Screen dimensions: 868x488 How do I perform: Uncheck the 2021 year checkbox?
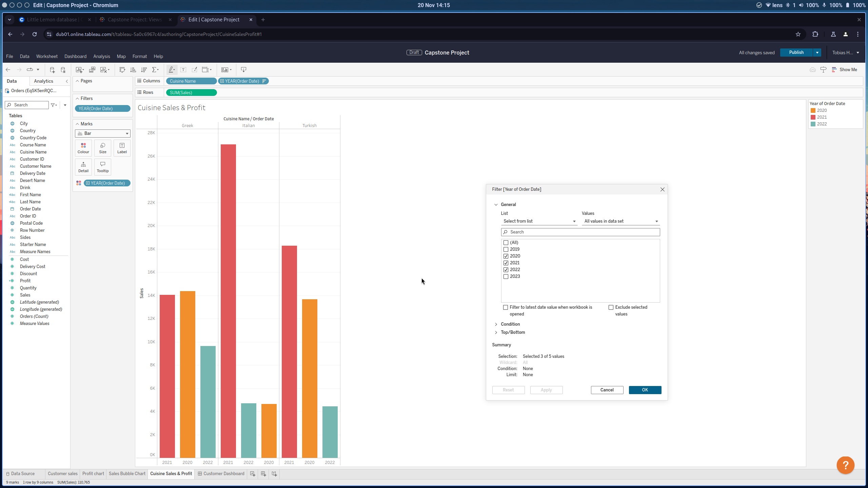[x=506, y=263]
